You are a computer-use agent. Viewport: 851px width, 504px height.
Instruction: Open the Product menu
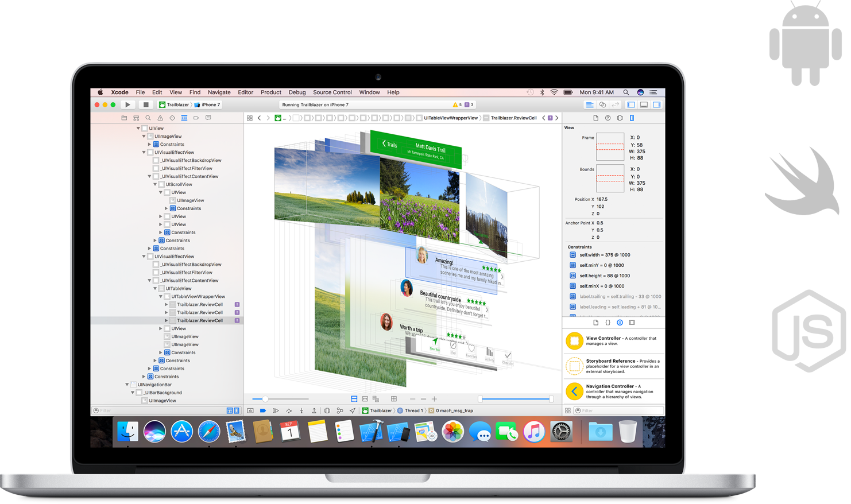271,92
